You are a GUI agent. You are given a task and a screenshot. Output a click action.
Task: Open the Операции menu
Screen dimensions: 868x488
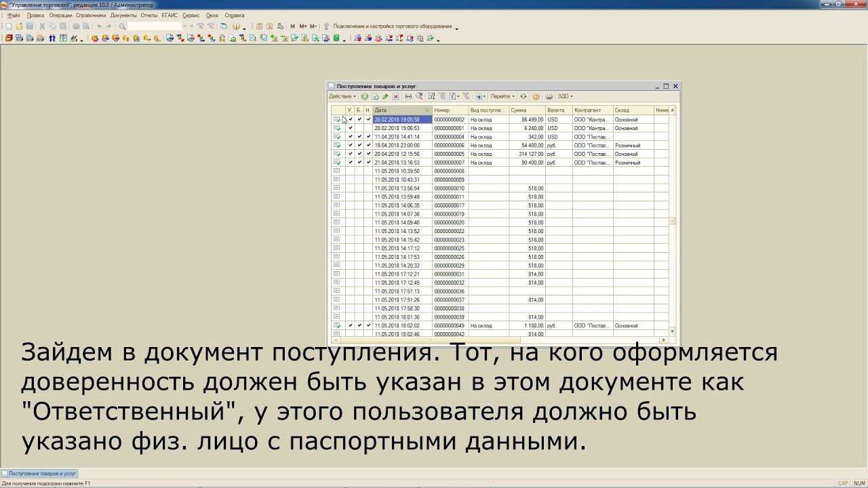pyautogui.click(x=60, y=15)
